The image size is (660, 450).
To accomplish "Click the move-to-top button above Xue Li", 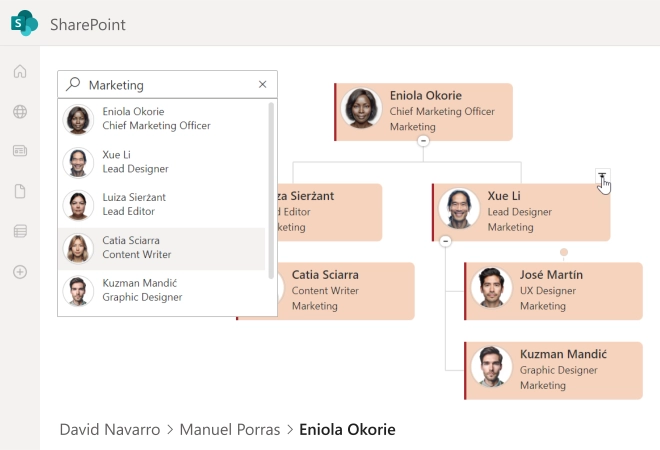I will point(602,176).
